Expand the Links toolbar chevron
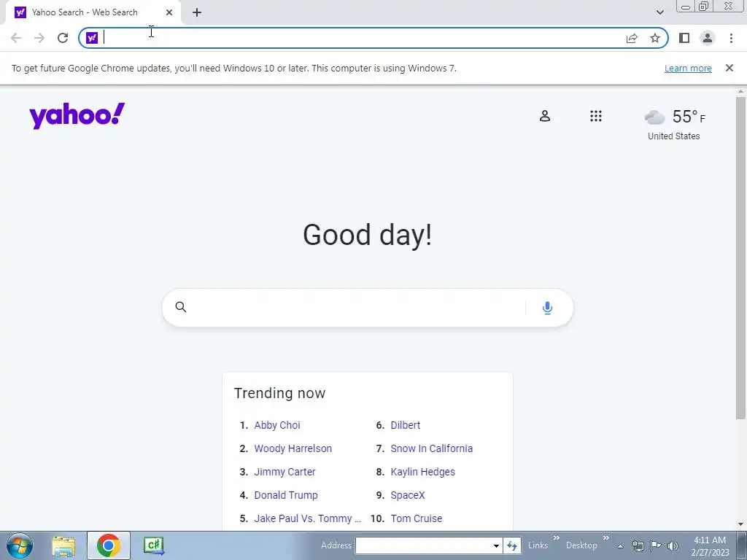The width and height of the screenshot is (747, 560). (556, 538)
